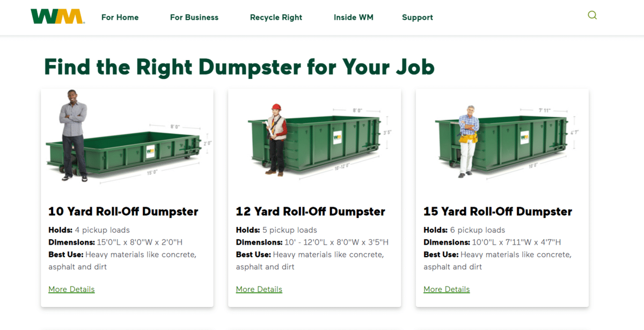
Task: Click the WM sticker on 10 Yard dumpster
Action: (x=150, y=151)
